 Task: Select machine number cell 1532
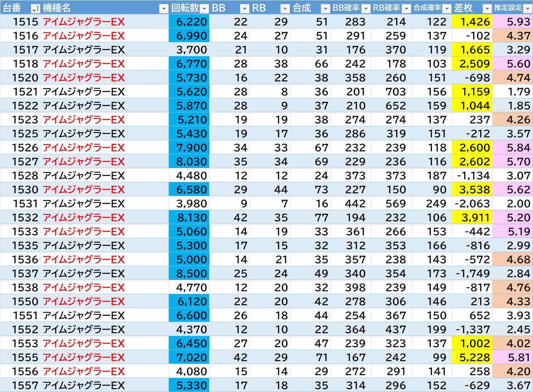20,218
